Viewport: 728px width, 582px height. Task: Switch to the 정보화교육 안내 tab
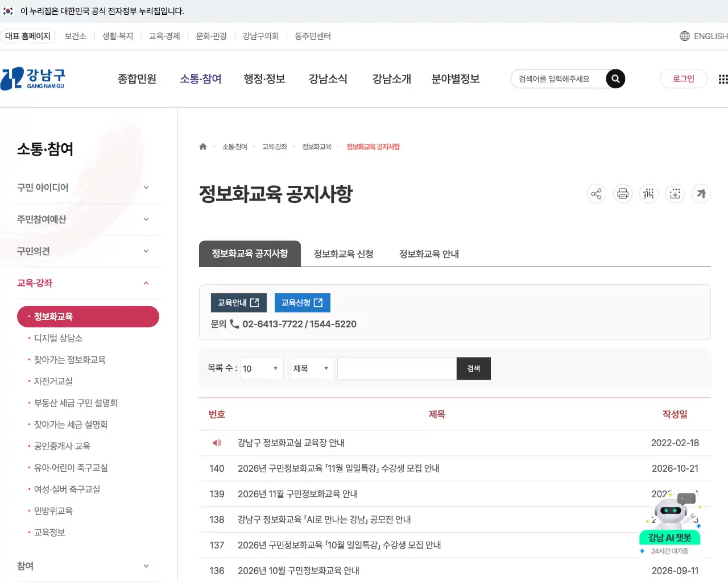(429, 254)
